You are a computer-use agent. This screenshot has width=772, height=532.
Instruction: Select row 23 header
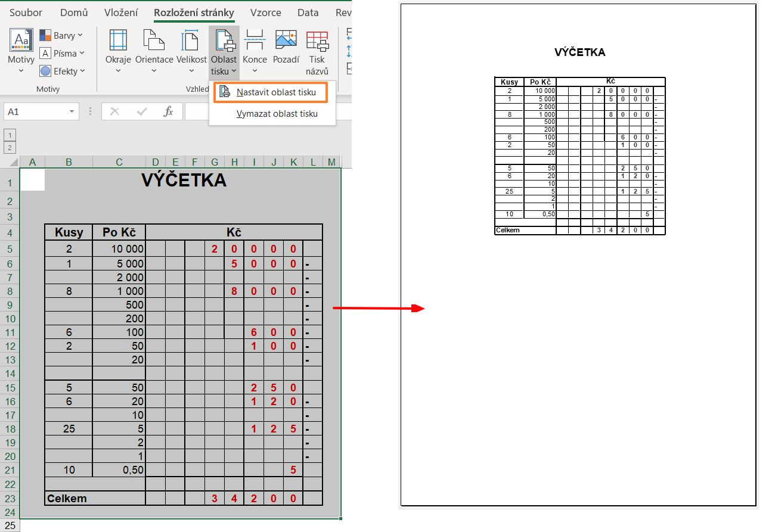click(x=10, y=499)
